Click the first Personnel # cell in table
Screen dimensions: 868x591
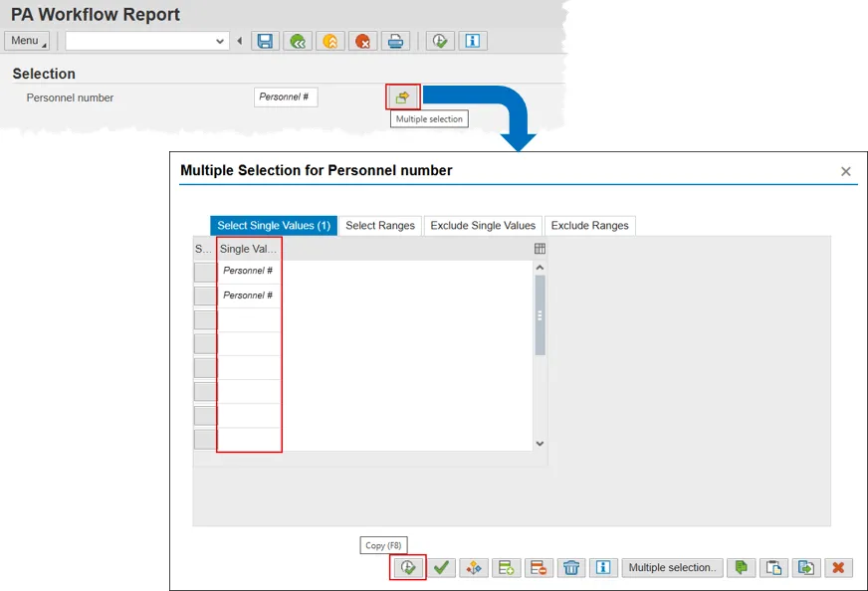[249, 272]
